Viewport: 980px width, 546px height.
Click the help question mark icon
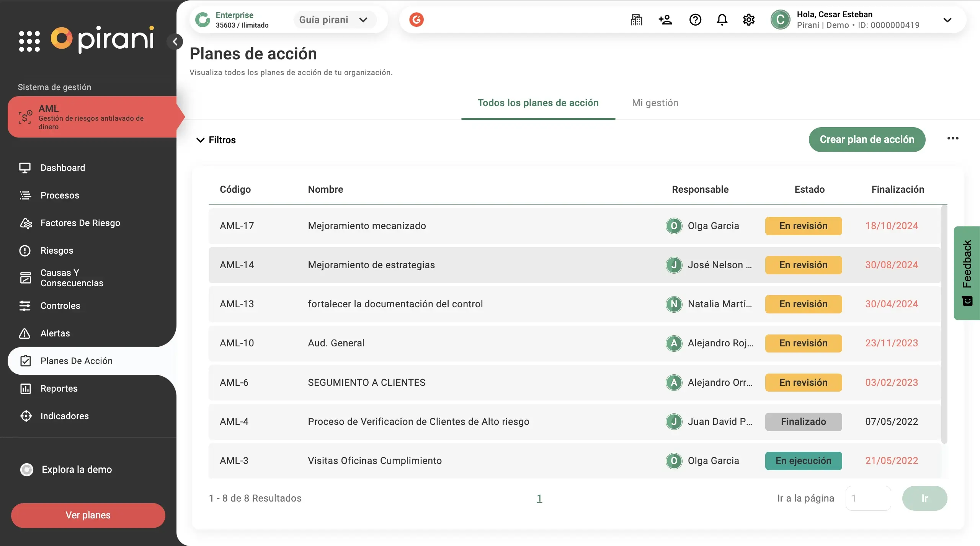tap(695, 20)
